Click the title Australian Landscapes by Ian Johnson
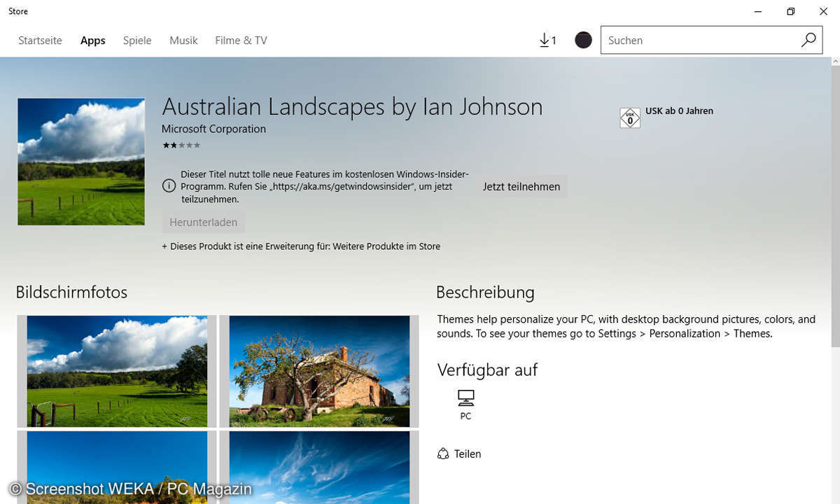 click(x=352, y=106)
